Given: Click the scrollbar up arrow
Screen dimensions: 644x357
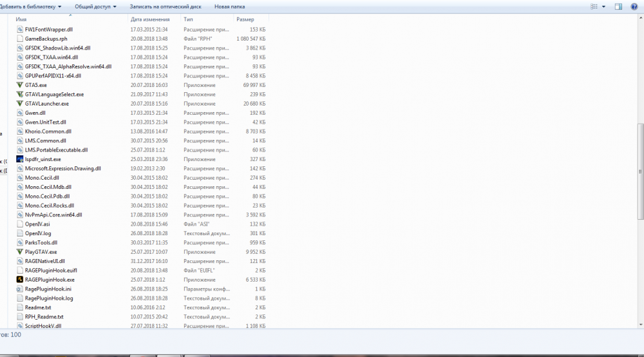Looking at the screenshot, I should click(x=641, y=18).
